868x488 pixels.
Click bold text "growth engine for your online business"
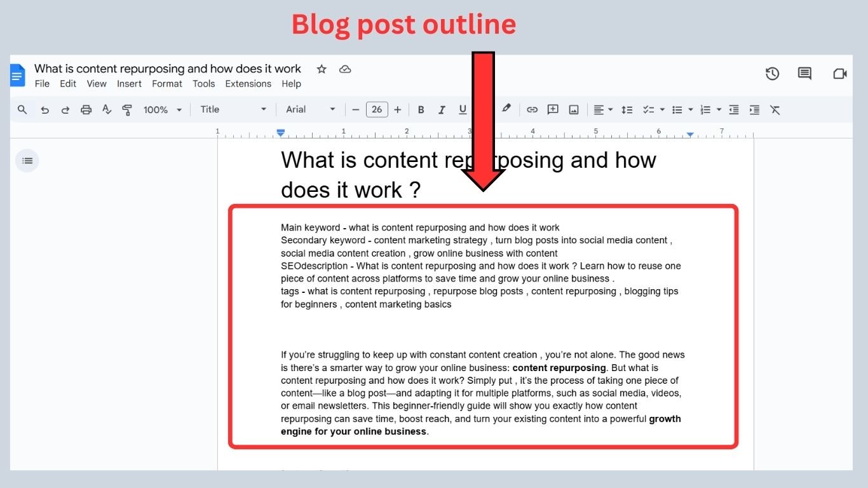[481, 425]
